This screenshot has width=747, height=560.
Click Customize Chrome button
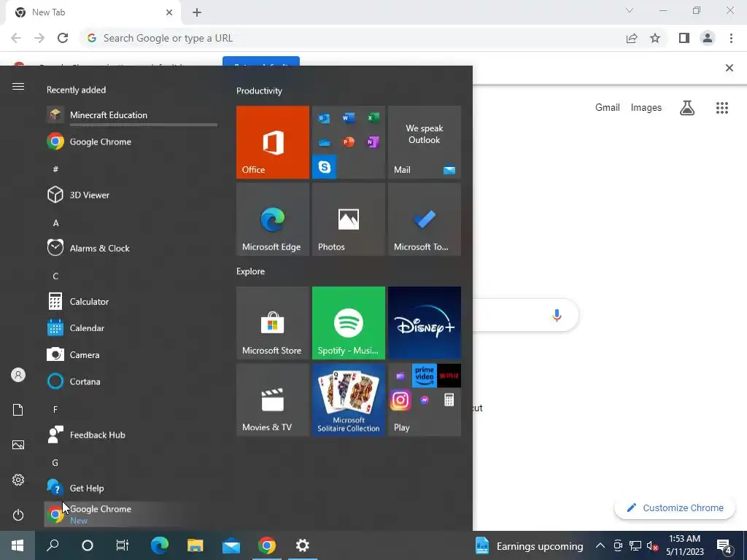[x=675, y=507]
